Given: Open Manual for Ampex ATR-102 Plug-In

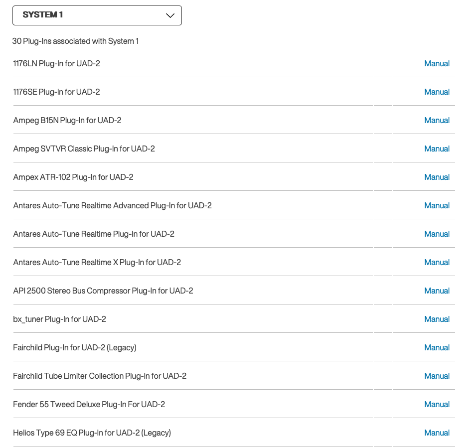Looking at the screenshot, I should [x=437, y=177].
